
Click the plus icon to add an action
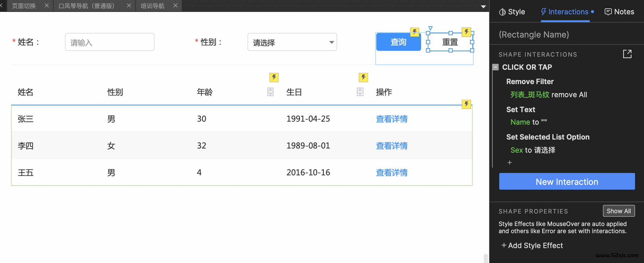click(x=510, y=163)
